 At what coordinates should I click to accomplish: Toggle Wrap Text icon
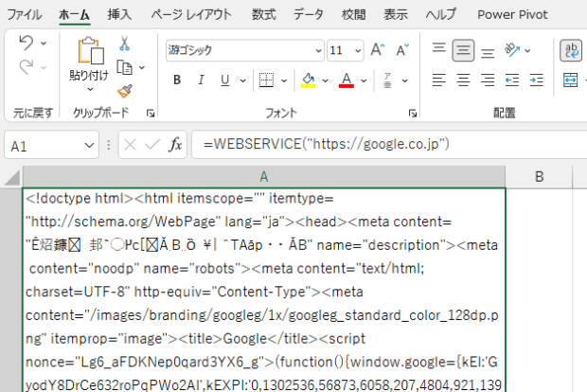coord(571,50)
